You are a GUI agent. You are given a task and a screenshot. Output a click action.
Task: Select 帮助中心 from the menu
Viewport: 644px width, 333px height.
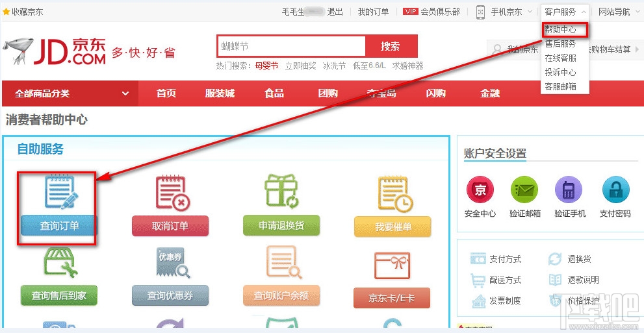561,29
